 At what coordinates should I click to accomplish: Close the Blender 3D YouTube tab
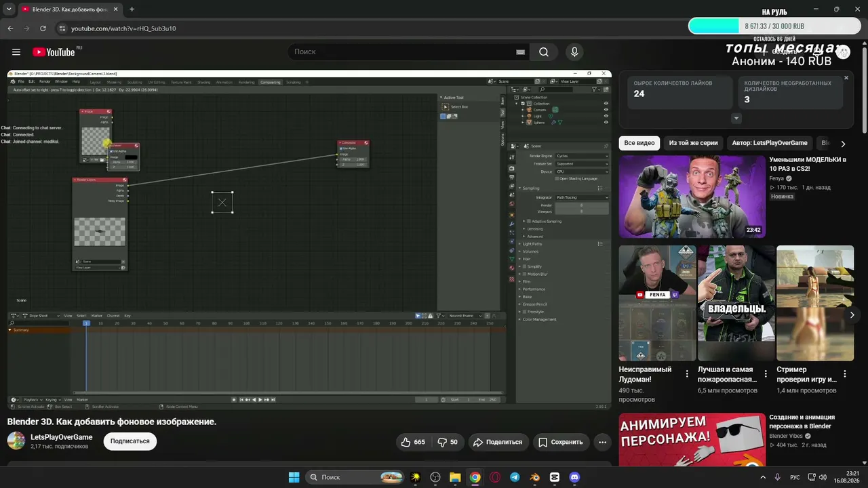click(115, 9)
